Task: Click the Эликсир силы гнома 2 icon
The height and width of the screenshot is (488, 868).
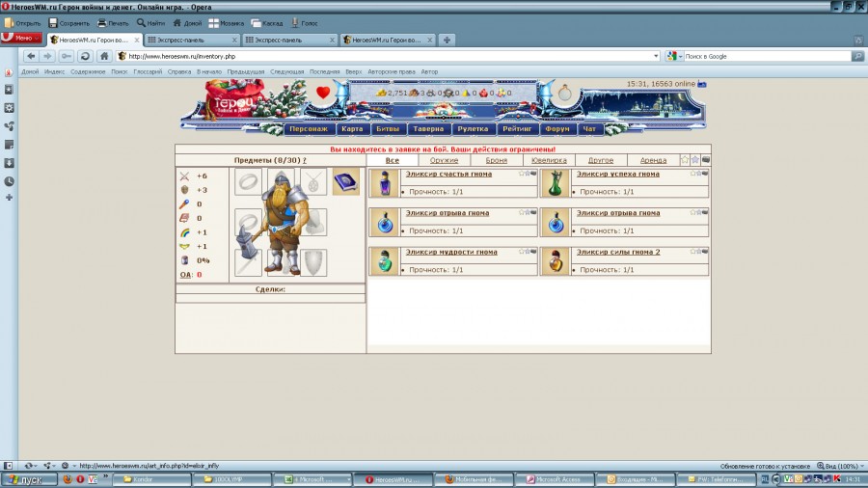Action: click(x=555, y=261)
